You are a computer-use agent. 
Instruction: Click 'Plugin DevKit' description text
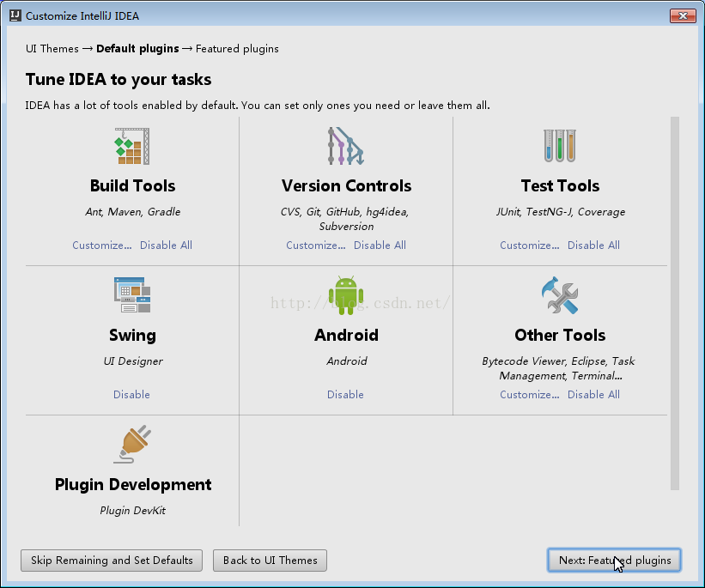tap(132, 511)
